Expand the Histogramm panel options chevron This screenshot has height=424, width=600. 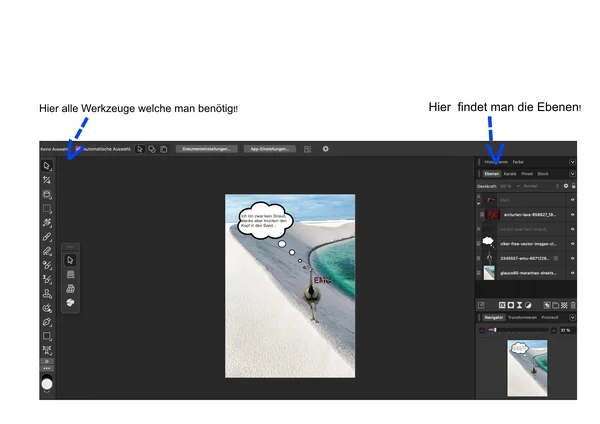pyautogui.click(x=573, y=161)
